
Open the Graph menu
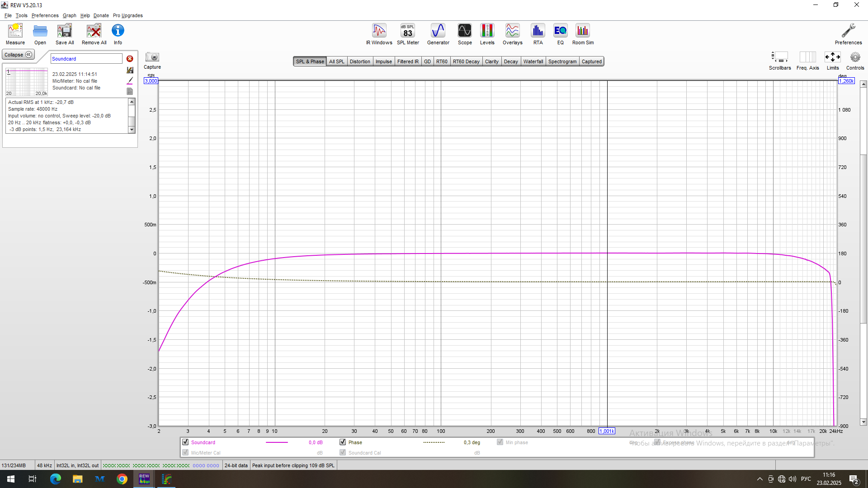(x=69, y=15)
